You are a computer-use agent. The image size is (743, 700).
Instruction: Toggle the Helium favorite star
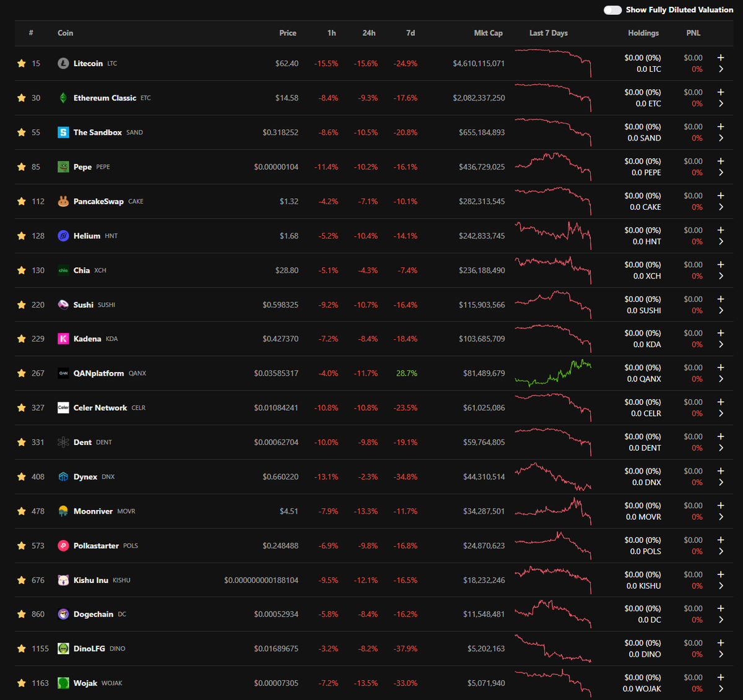pos(22,236)
